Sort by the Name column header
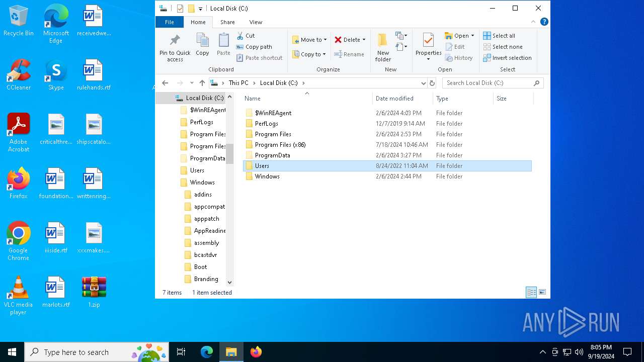This screenshot has height=362, width=644. pos(307,99)
